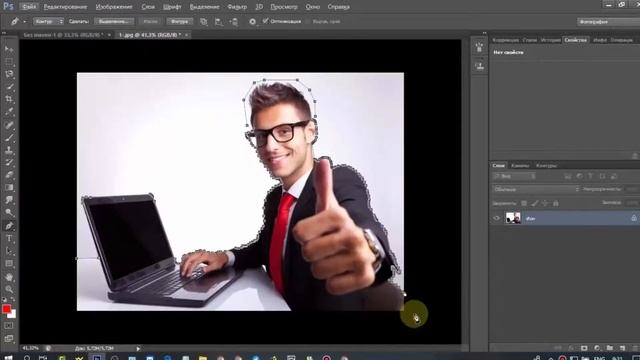Open the Изображение menu
Viewport: 640px width, 360px height.
(x=114, y=7)
